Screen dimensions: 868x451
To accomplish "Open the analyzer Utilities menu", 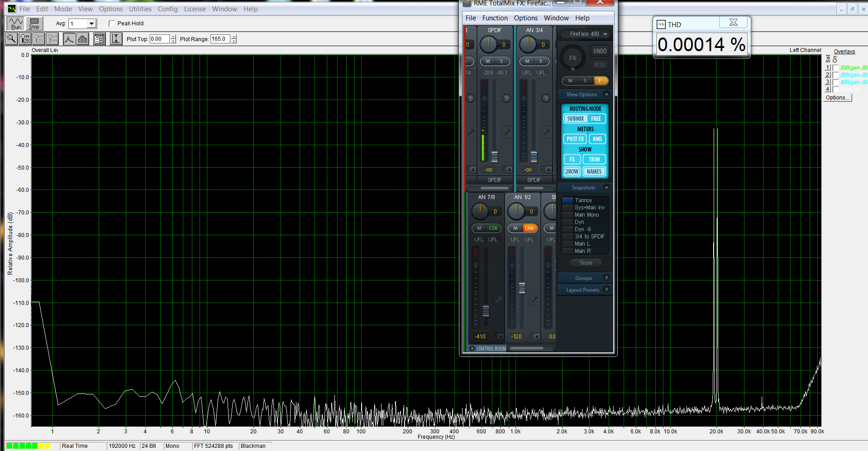I will point(140,9).
